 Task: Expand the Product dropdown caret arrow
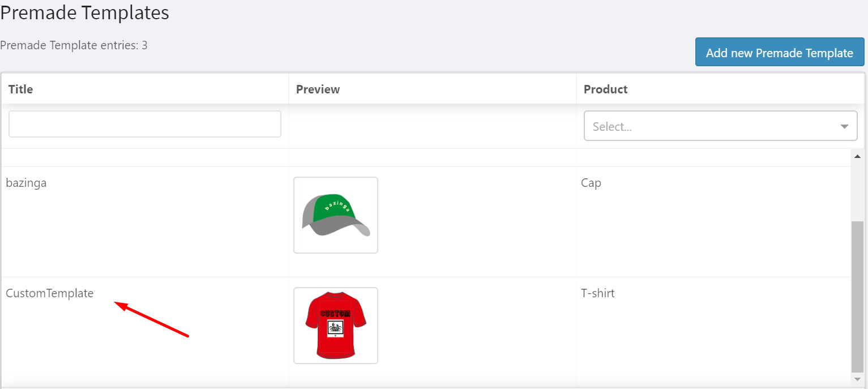tap(845, 127)
